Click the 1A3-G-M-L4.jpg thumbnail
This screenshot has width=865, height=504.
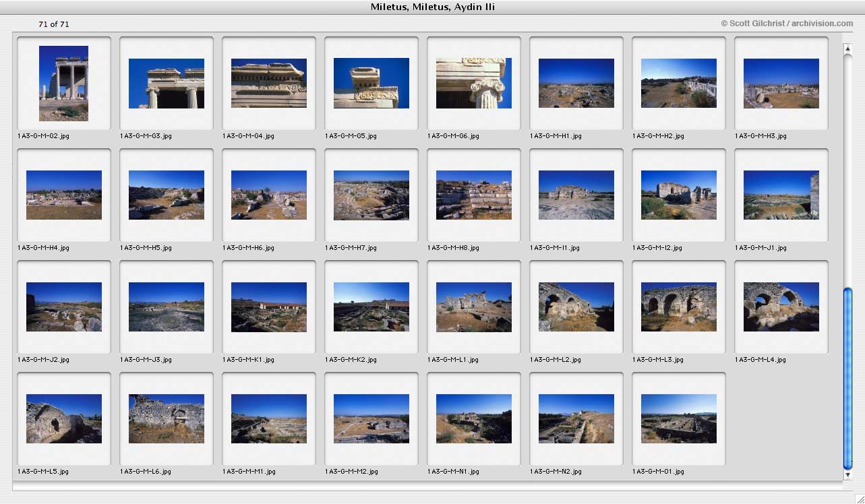click(781, 307)
